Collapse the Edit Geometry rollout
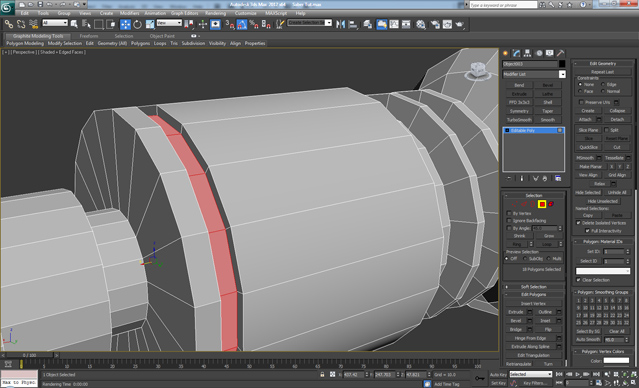Image resolution: width=639 pixels, height=388 pixels. point(603,64)
